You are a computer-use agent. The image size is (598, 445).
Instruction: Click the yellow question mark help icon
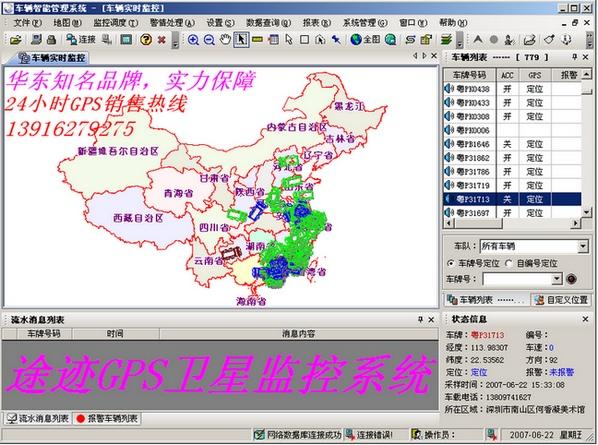146,39
